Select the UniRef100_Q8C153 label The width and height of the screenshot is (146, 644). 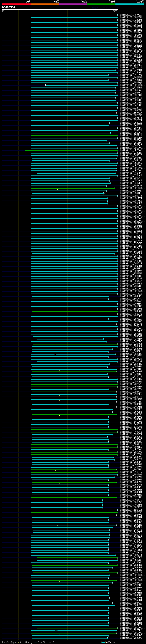coord(131,223)
